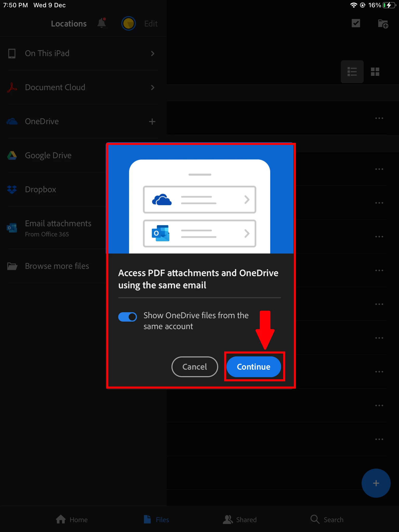The image size is (399, 532).
Task: Toggle Show OneDrive files switch
Action: 127,317
